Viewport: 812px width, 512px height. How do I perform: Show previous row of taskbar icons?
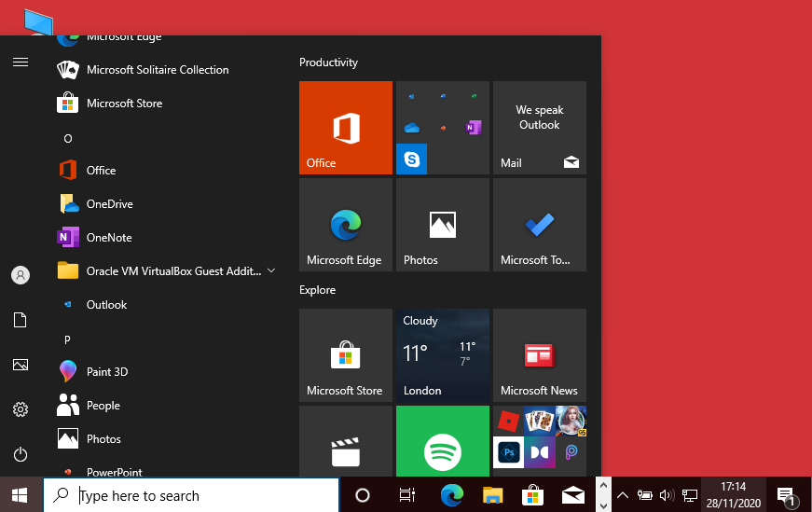tap(603, 486)
